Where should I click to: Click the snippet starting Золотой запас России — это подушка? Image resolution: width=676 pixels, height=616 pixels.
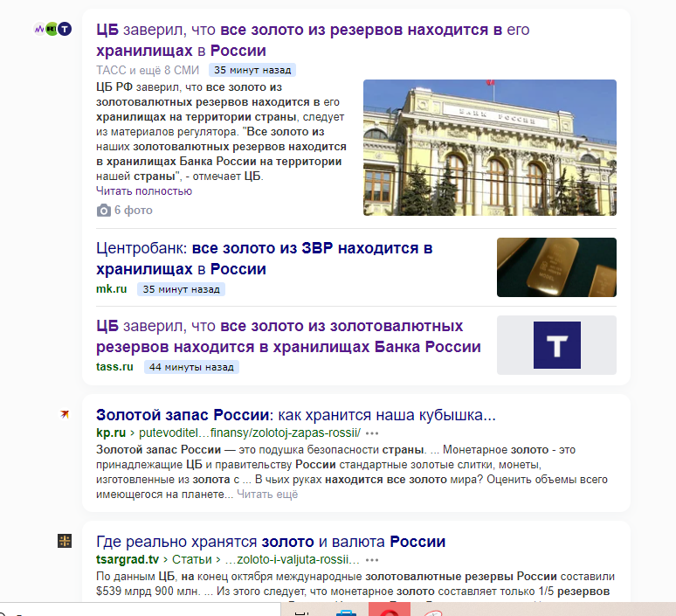(x=352, y=472)
